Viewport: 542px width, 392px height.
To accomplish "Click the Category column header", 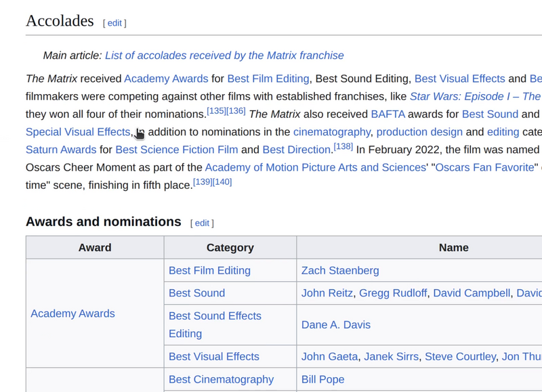I will pyautogui.click(x=230, y=248).
